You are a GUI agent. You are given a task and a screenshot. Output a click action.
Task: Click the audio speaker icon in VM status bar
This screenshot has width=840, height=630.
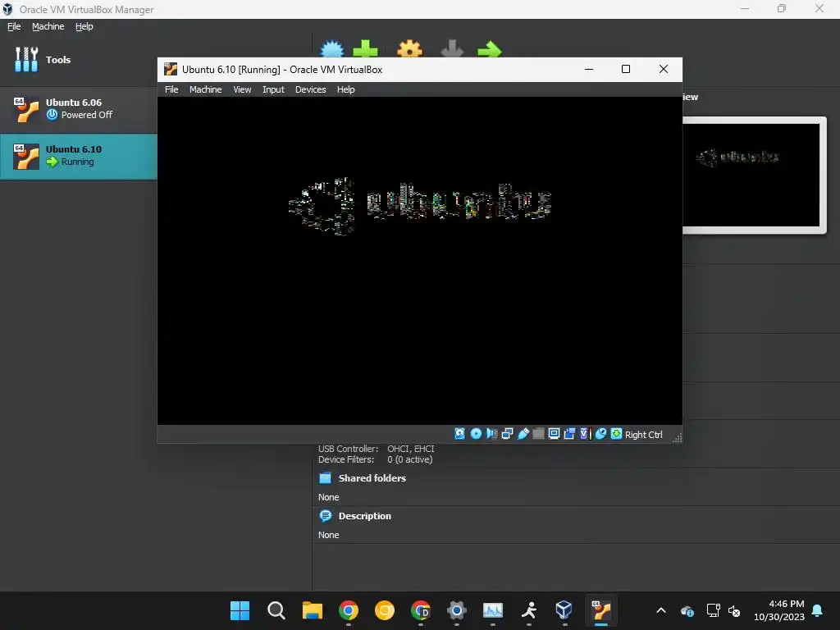(491, 434)
